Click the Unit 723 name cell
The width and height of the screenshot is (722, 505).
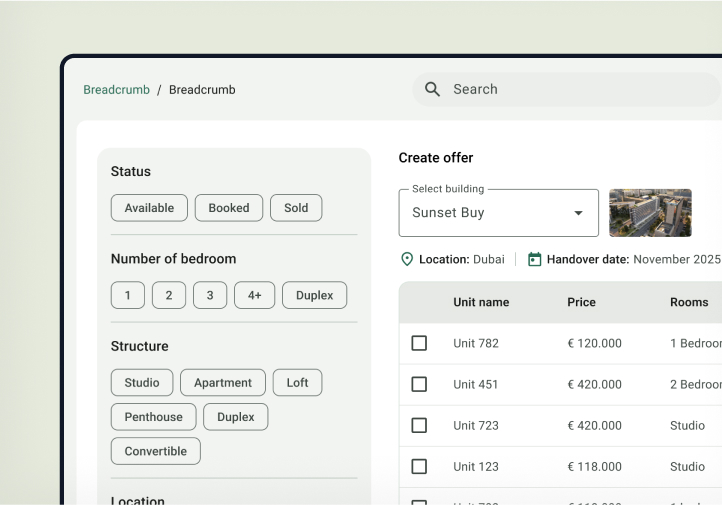[x=476, y=426]
